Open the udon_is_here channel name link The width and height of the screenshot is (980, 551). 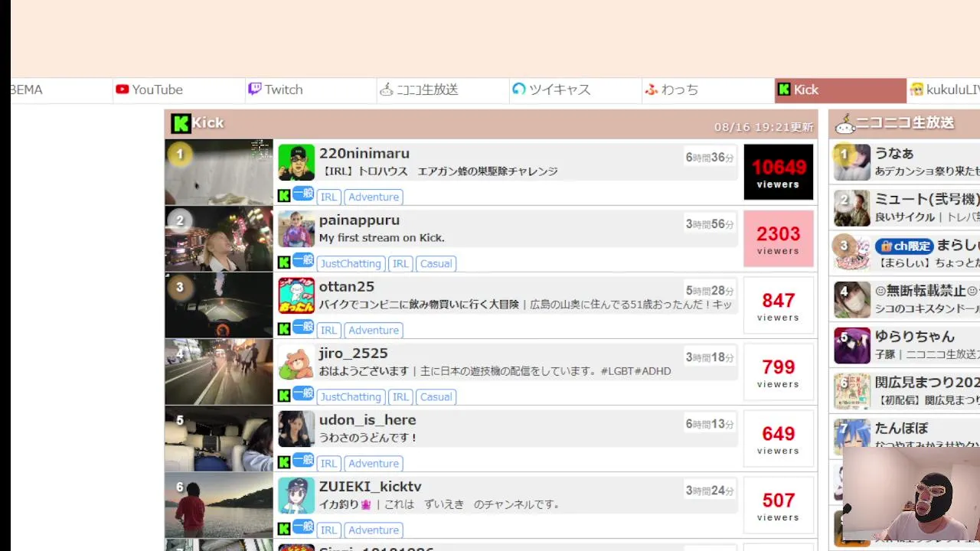[367, 420]
